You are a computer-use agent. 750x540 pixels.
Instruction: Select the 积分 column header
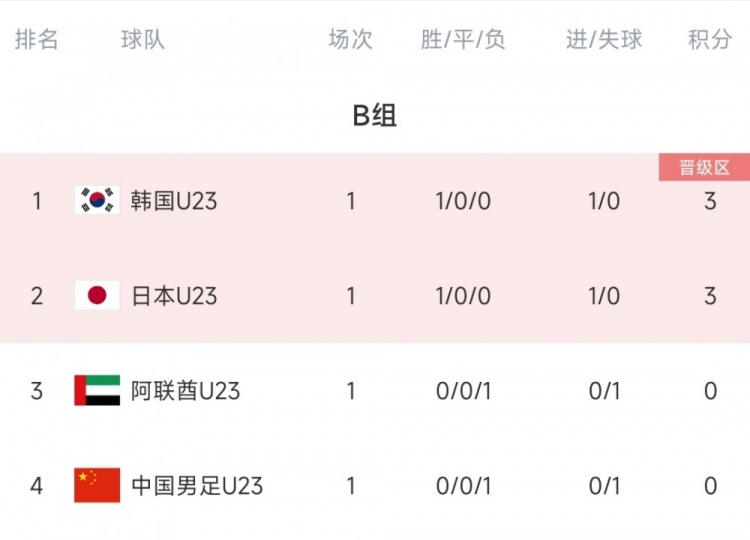coord(710,39)
